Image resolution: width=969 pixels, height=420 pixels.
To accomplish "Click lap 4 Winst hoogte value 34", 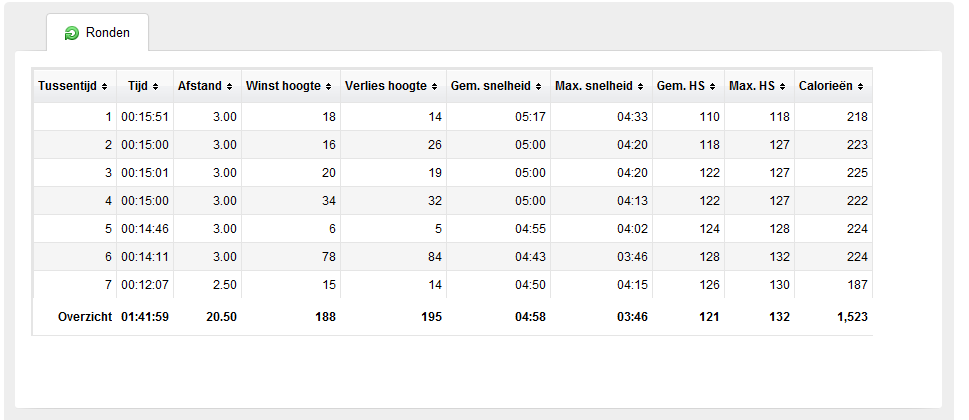I will [x=329, y=201].
